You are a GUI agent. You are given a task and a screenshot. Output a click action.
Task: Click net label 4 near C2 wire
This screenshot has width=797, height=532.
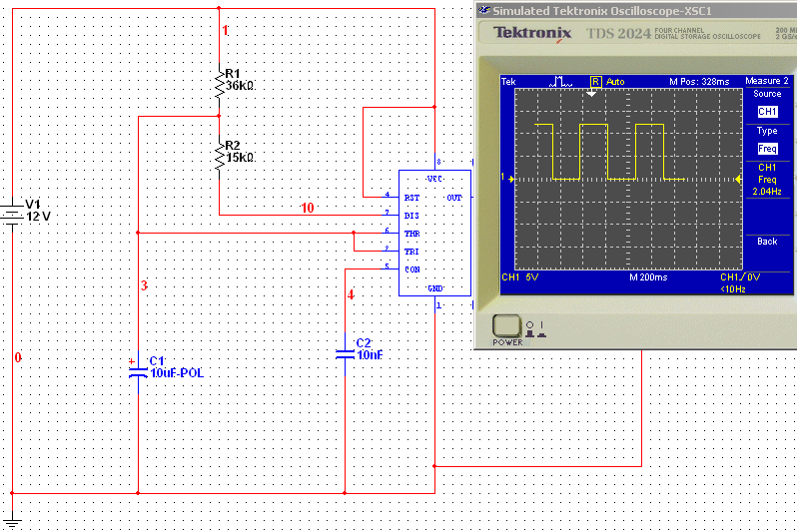click(351, 294)
